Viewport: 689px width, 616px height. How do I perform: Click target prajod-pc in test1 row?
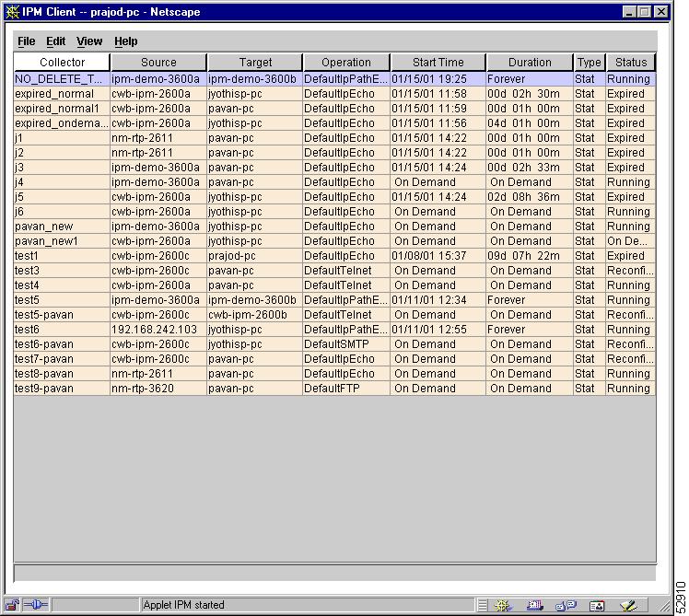click(x=255, y=256)
